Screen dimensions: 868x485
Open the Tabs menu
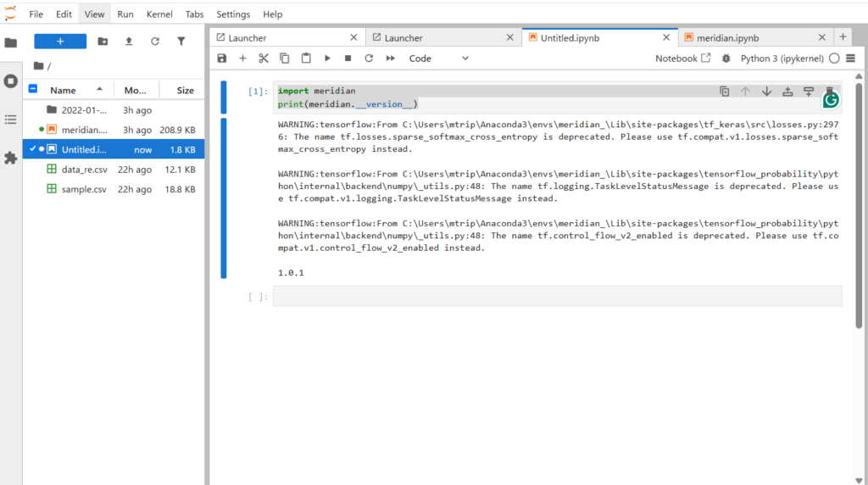click(x=194, y=14)
